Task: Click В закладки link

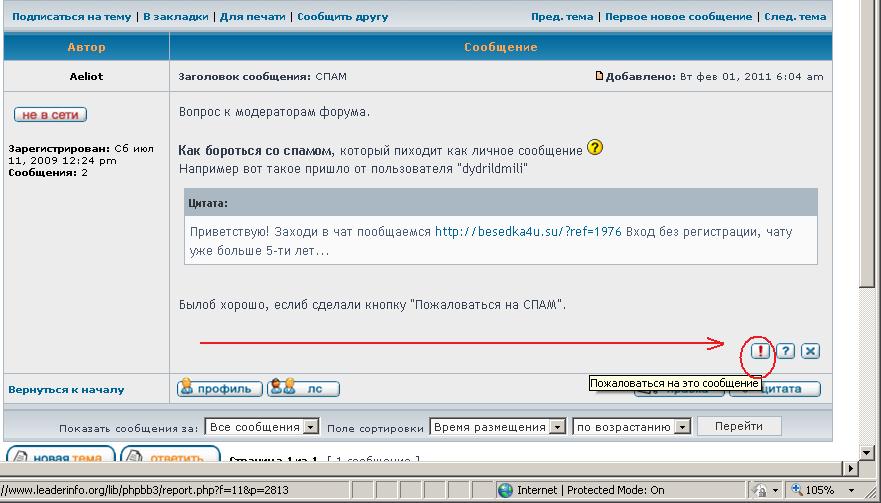Action: point(175,17)
